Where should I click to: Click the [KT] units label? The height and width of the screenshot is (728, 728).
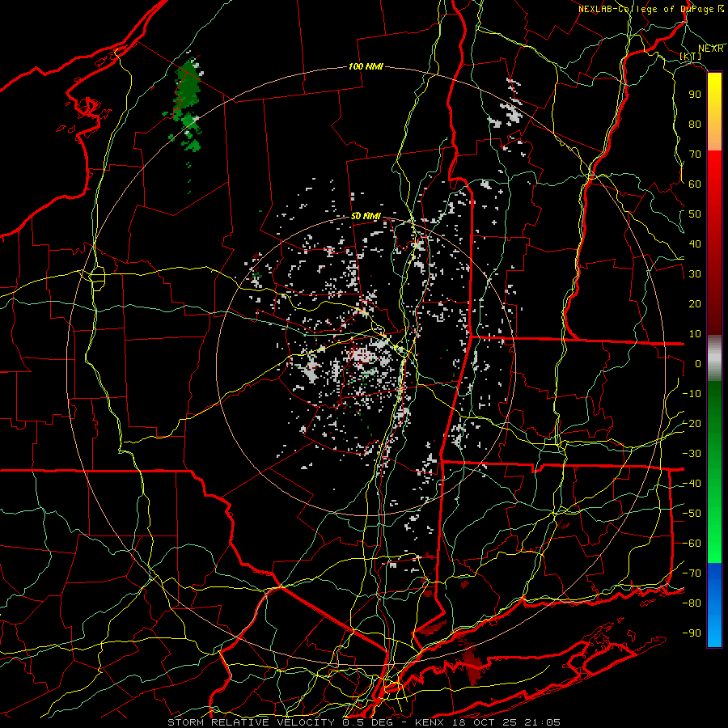click(691, 56)
